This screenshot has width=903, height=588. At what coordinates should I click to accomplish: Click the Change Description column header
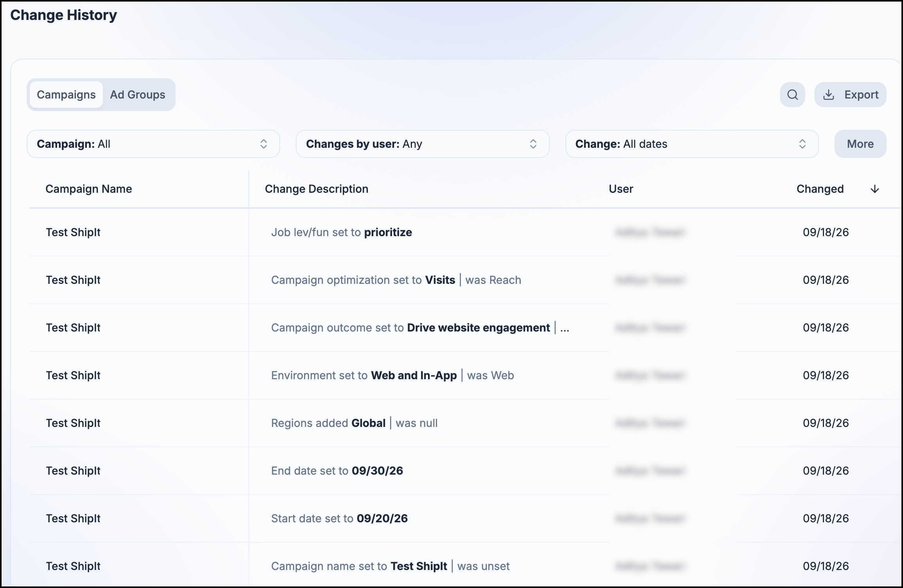click(317, 189)
